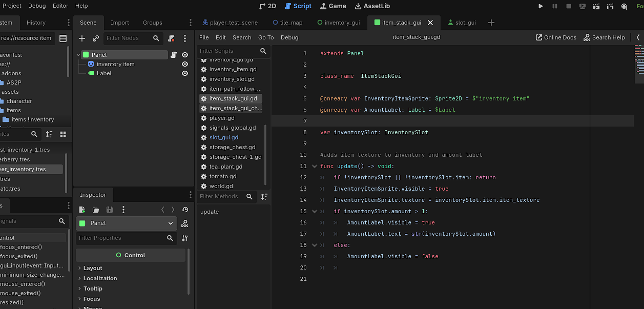Hide the Label node using eye icon

[x=185, y=73]
